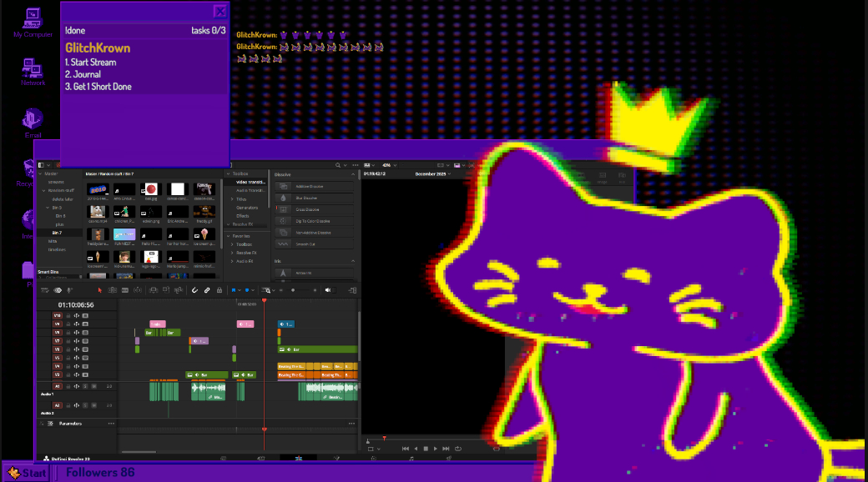Select the arrow Selection Mode tool
Screen dimensions: 868x482
(99, 290)
